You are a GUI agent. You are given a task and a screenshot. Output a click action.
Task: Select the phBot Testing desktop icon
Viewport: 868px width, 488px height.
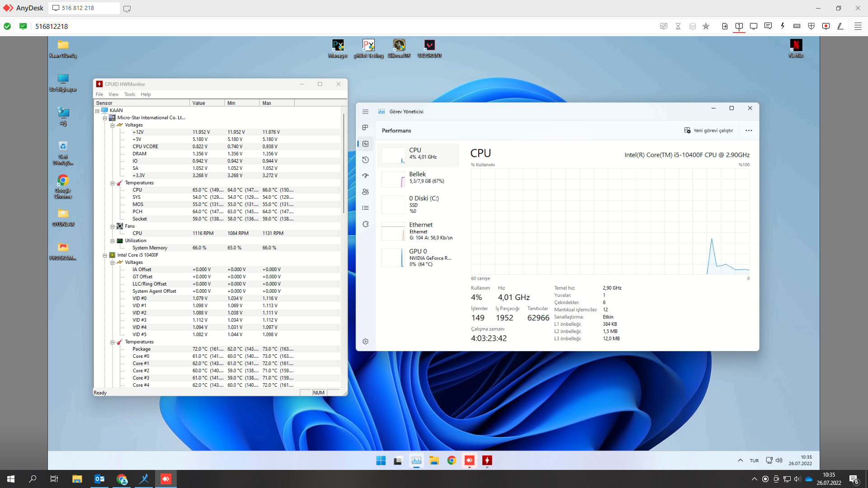tap(368, 48)
